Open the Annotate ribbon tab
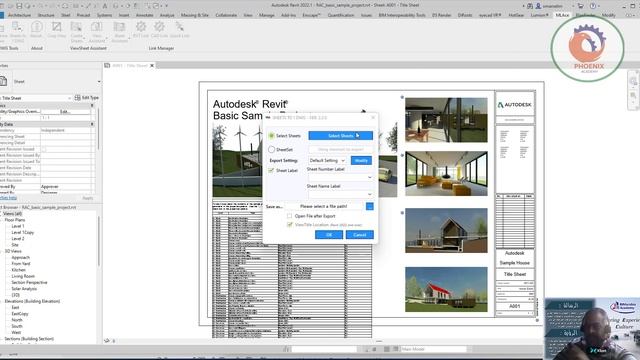This screenshot has height=360, width=640. 144,15
